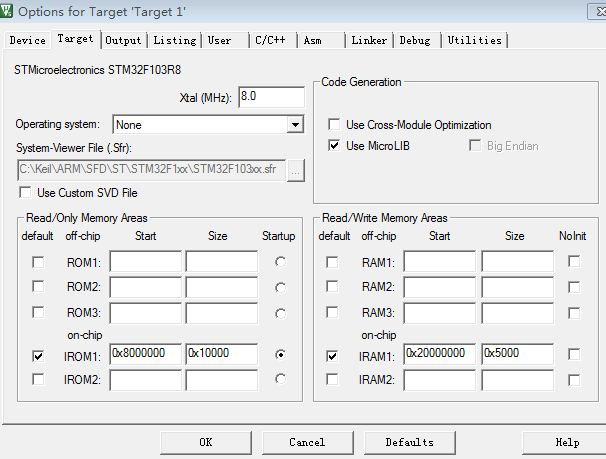Expand the Operating system dropdown
The image size is (606, 459).
(x=295, y=125)
